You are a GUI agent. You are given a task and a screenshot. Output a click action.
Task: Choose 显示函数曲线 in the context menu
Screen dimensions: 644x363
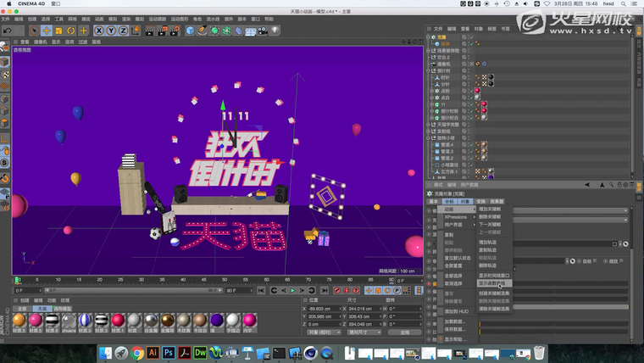click(492, 282)
